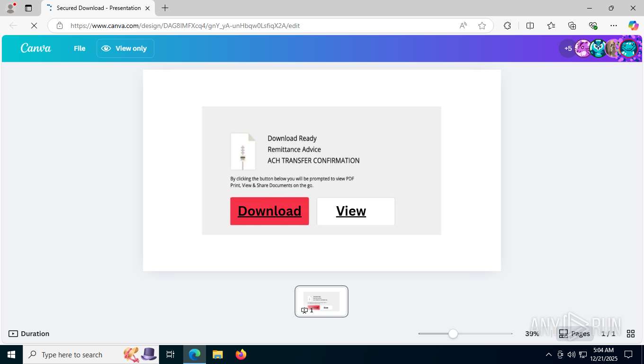Select the pink cat collaborator avatar
Screen dimensions: 644x364
[583, 48]
